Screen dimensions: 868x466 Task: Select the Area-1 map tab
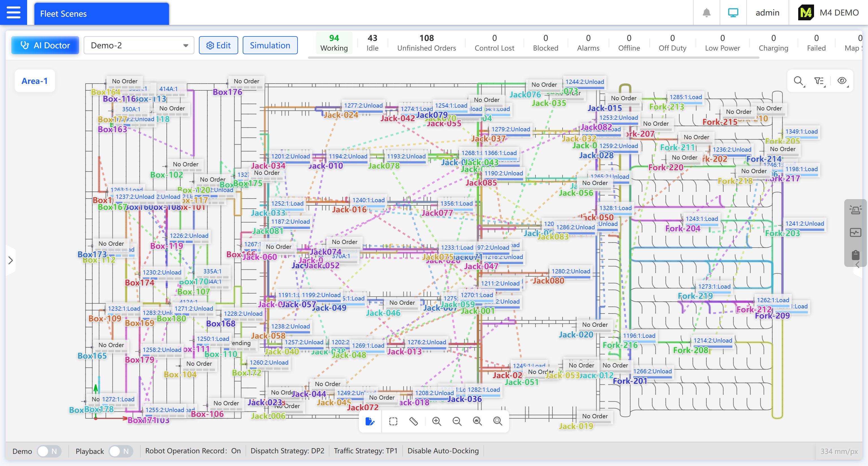click(x=34, y=81)
